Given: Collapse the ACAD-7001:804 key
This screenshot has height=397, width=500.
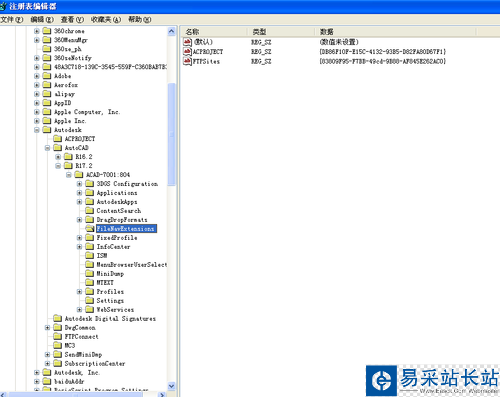Looking at the screenshot, I should tap(69, 175).
